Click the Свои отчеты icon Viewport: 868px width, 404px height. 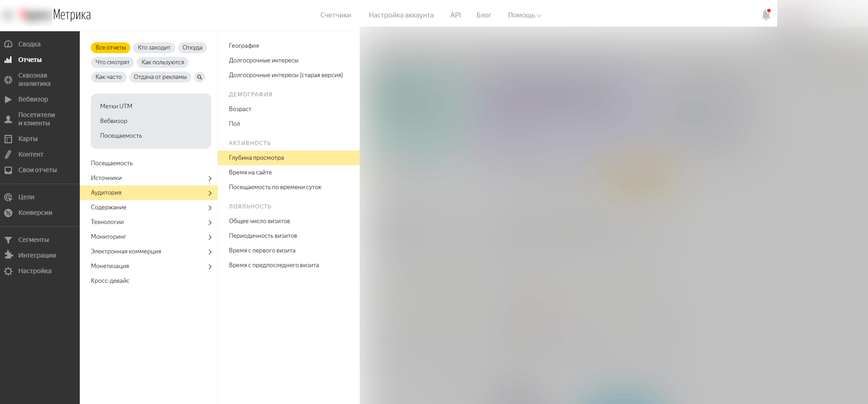click(8, 170)
